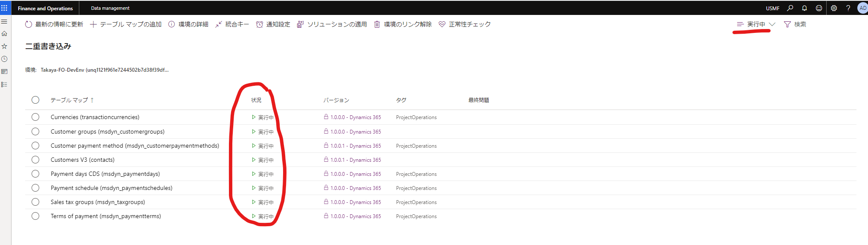Click the バージョン column header
Screen dimensions: 868x245
point(336,100)
